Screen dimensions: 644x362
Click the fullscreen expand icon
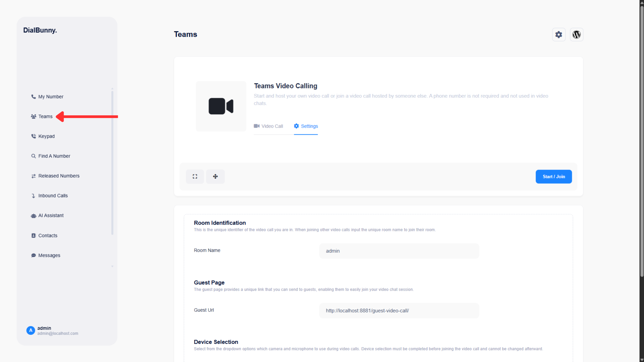[x=195, y=176]
